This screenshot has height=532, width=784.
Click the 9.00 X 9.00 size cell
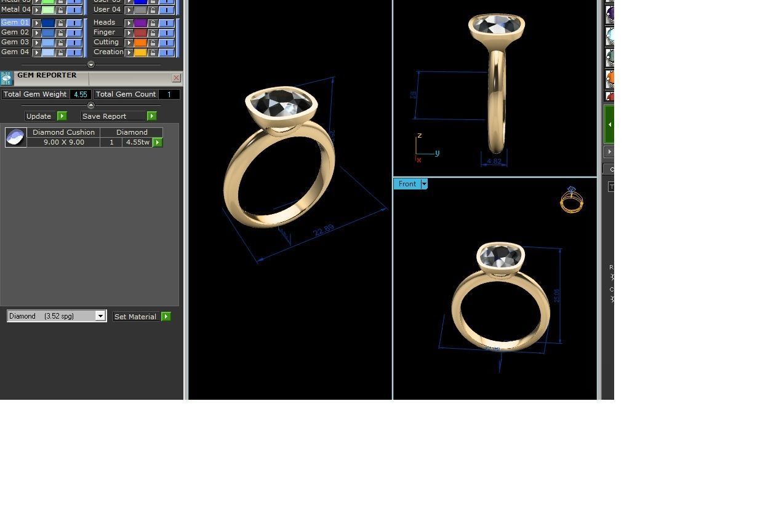point(64,142)
